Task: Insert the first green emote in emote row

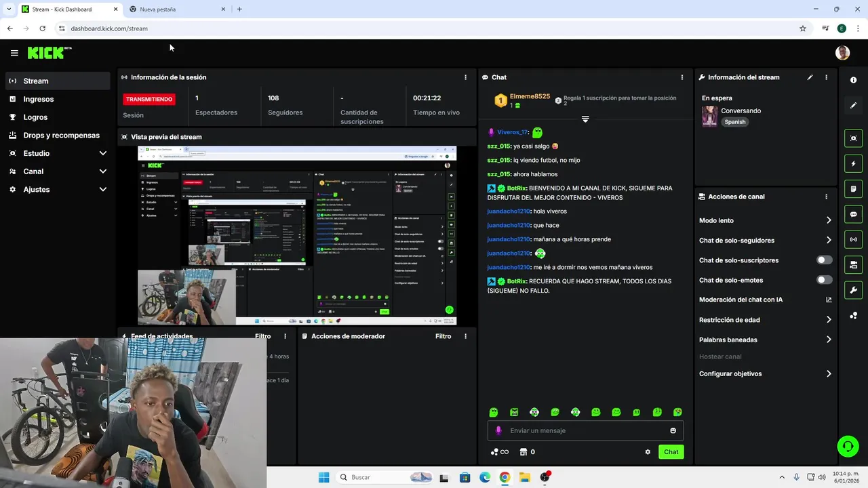Action: pyautogui.click(x=494, y=412)
